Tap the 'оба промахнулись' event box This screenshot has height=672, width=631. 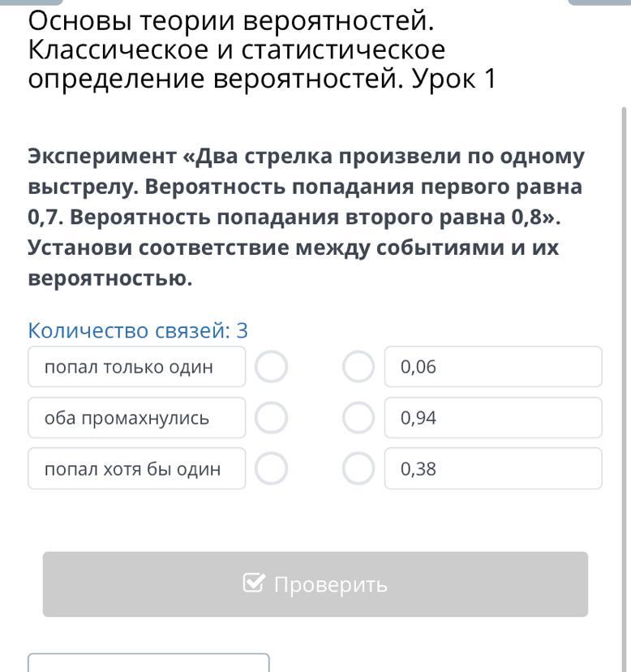[136, 418]
